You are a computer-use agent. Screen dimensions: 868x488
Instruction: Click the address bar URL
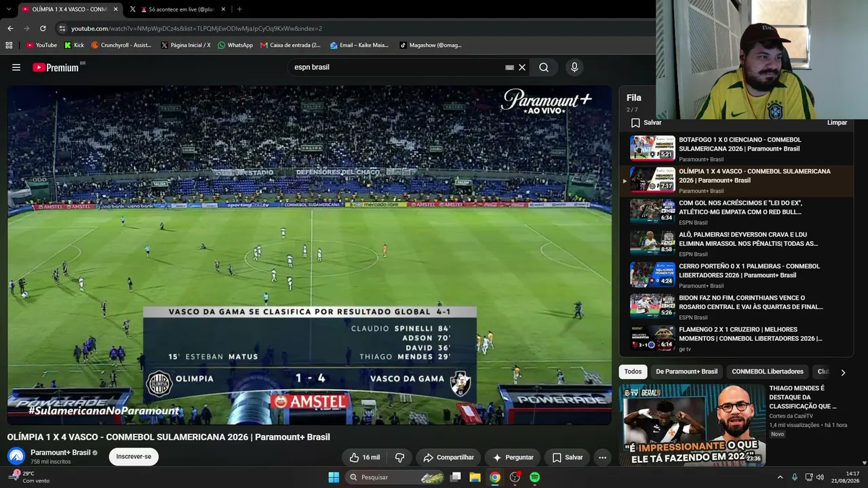coord(197,28)
